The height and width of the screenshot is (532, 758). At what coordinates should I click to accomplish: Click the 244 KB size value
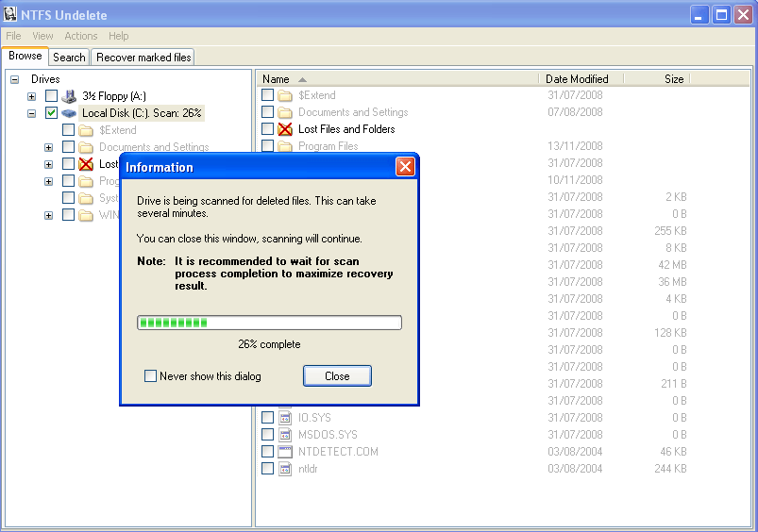click(670, 468)
